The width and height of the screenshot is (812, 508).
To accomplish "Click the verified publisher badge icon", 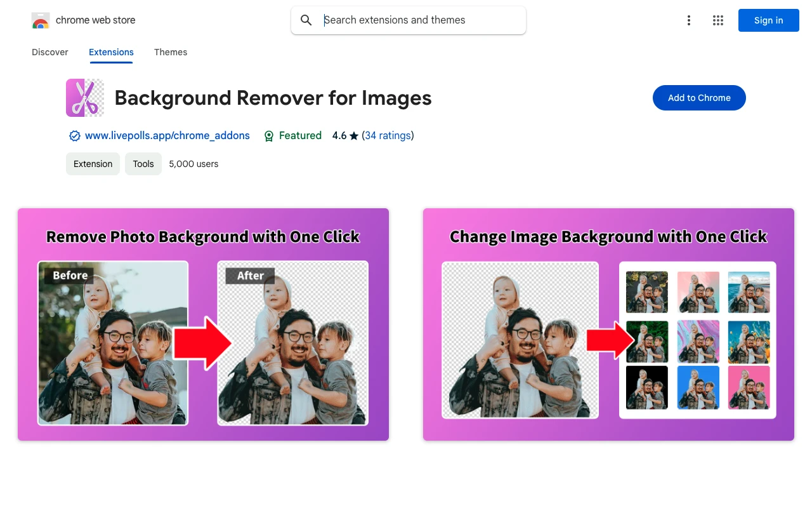I will pos(75,136).
